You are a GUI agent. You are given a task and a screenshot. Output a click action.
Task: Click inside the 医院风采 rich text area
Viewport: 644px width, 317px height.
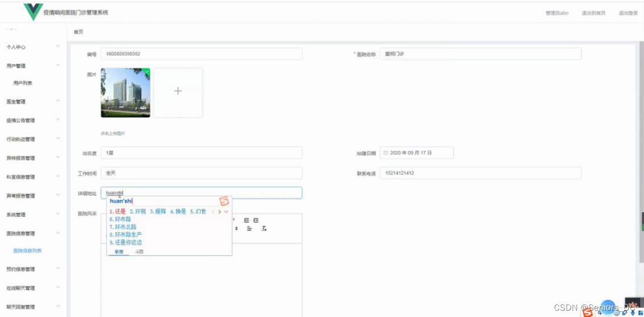tap(201, 279)
